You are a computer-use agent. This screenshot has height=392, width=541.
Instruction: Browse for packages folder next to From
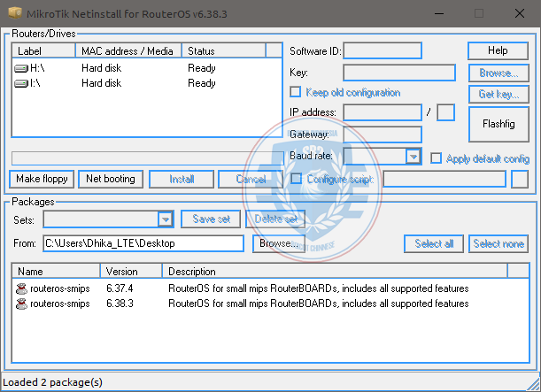tap(279, 243)
